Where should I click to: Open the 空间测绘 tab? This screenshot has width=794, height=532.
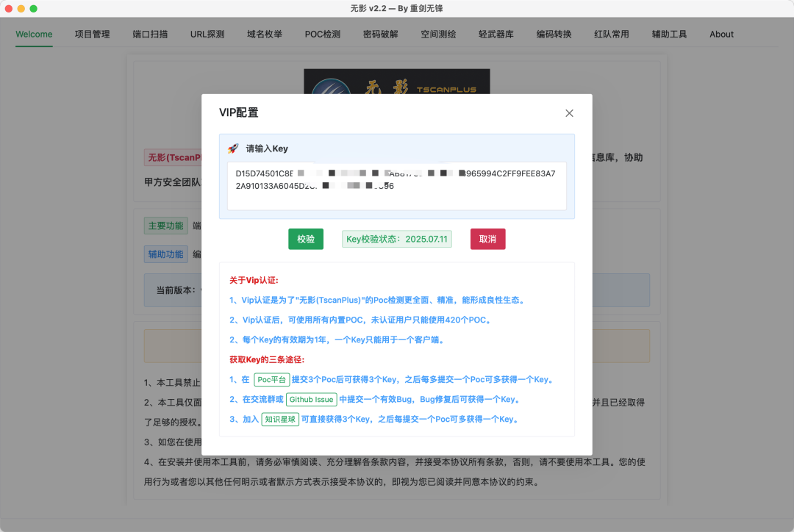click(x=438, y=34)
